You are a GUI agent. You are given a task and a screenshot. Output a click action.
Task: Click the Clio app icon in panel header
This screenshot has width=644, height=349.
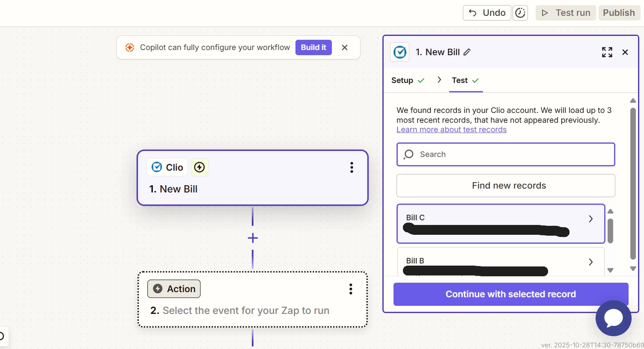click(x=400, y=52)
